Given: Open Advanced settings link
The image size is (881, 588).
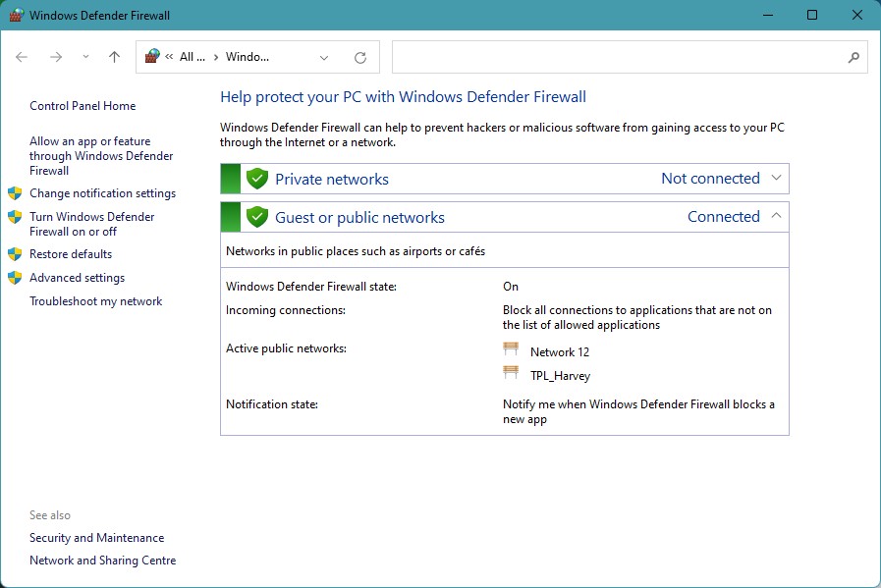Looking at the screenshot, I should click(77, 278).
